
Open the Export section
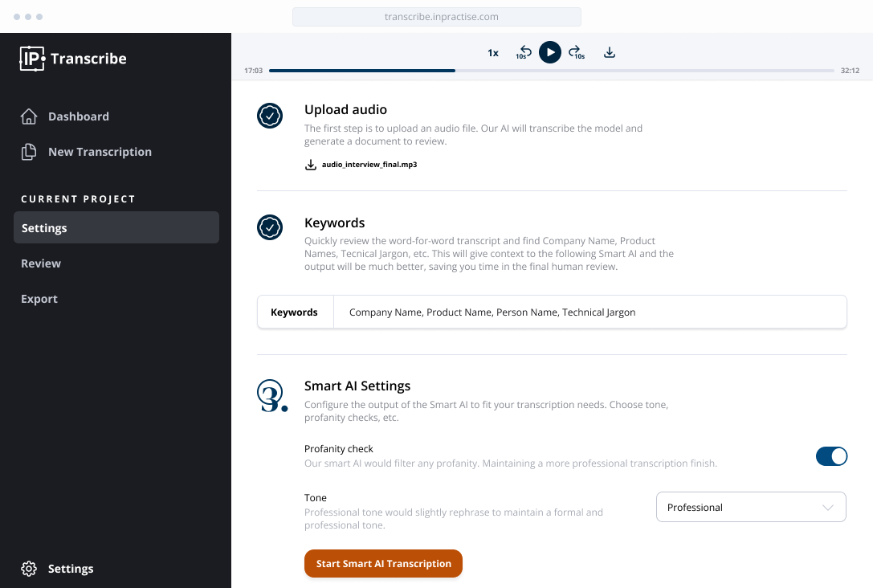(39, 299)
